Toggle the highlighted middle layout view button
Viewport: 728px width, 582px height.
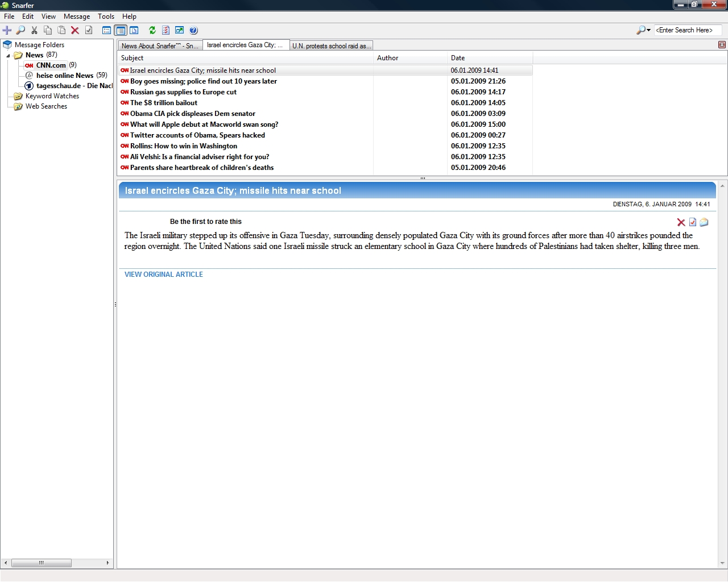point(121,30)
